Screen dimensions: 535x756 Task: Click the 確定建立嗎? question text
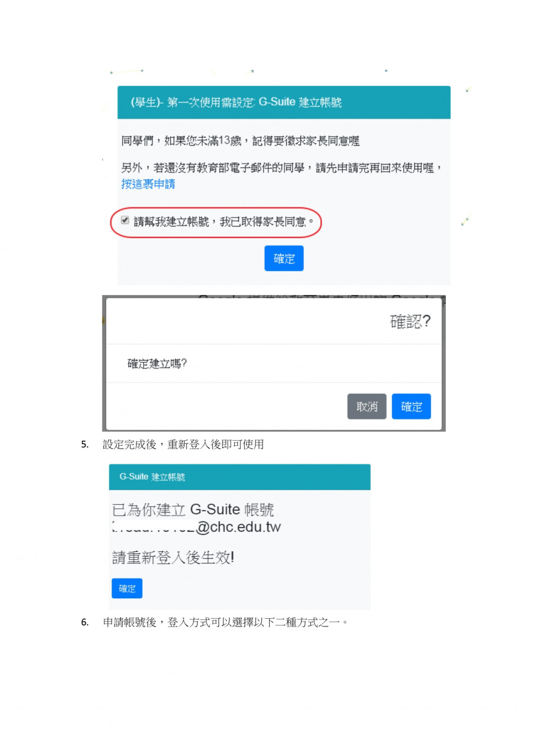[x=157, y=363]
